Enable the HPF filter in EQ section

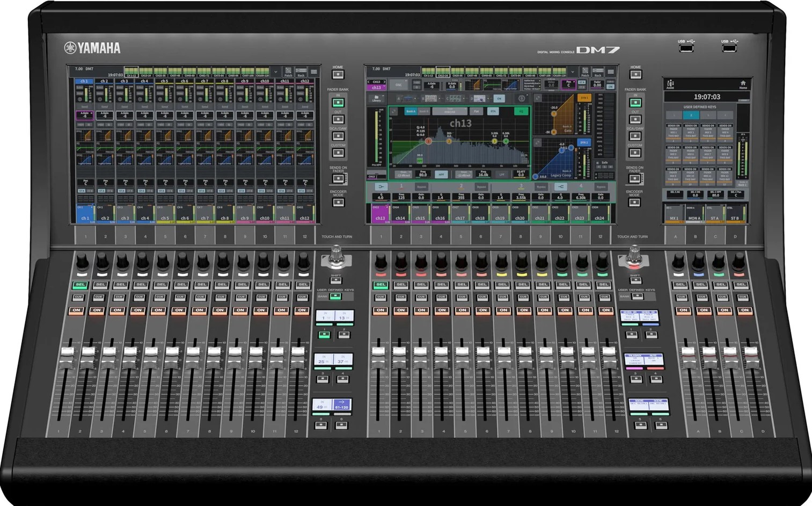(x=441, y=175)
